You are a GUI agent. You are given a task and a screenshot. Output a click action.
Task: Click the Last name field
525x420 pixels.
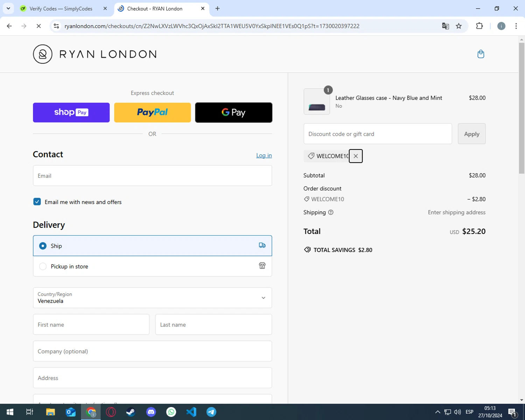coord(213,324)
